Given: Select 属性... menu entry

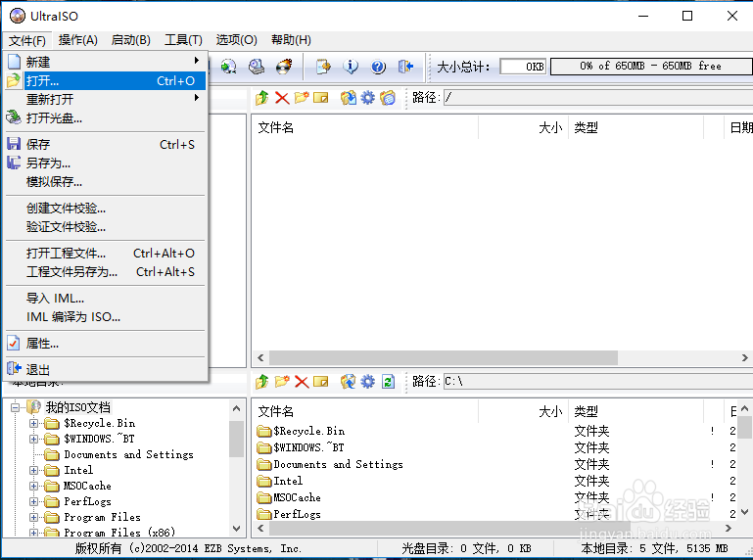Looking at the screenshot, I should pyautogui.click(x=106, y=344).
